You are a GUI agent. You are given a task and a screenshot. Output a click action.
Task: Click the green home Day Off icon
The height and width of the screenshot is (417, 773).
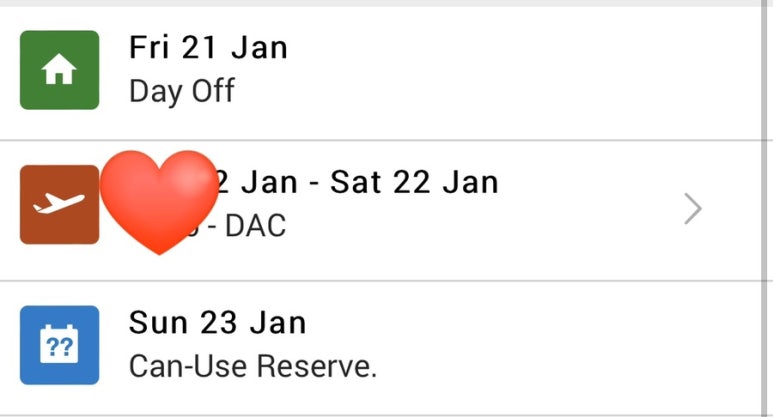59,70
